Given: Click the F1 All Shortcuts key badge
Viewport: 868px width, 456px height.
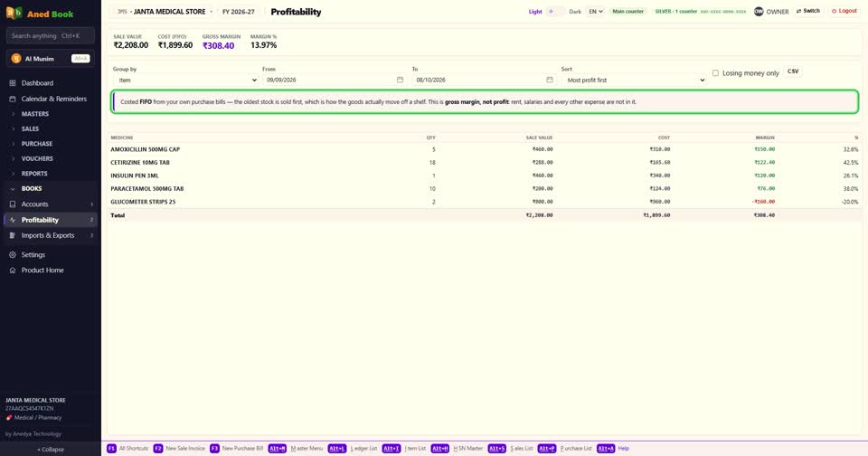Looking at the screenshot, I should point(111,448).
